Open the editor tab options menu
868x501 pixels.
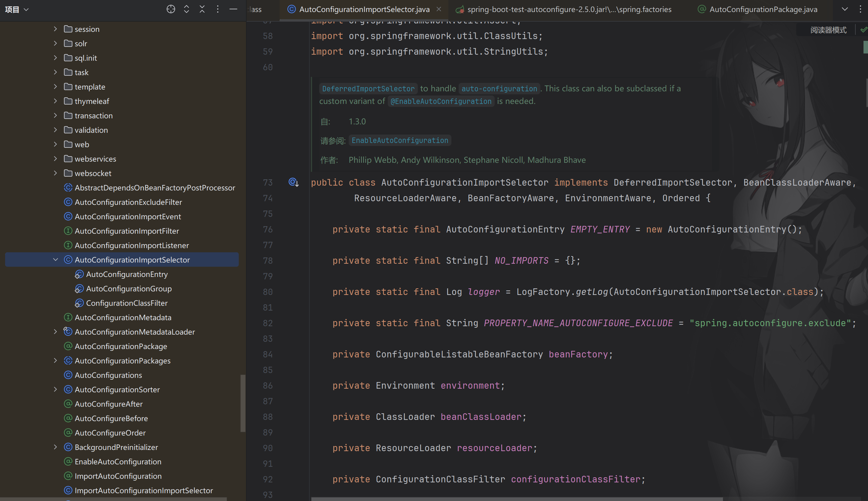(860, 9)
